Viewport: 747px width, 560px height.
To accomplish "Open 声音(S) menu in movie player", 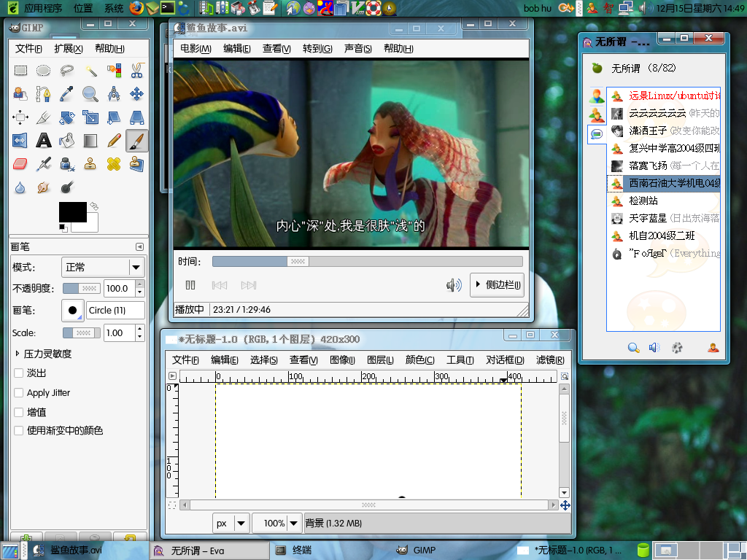I will [x=357, y=49].
